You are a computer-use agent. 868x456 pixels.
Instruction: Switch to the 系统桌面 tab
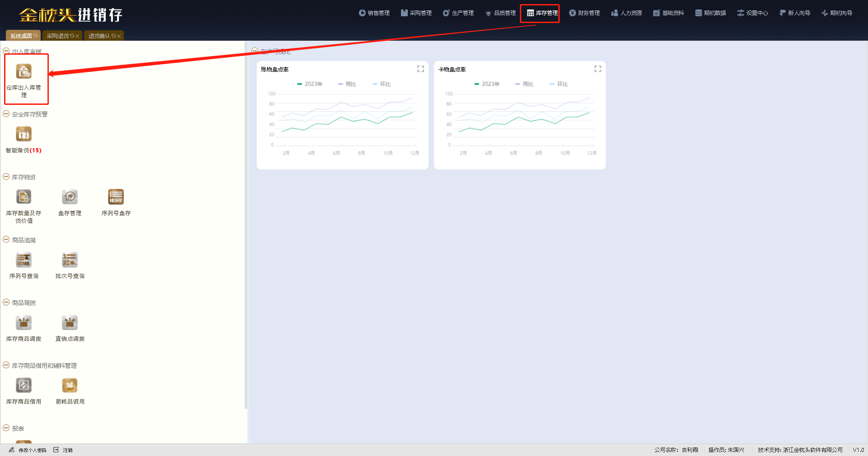[21, 36]
